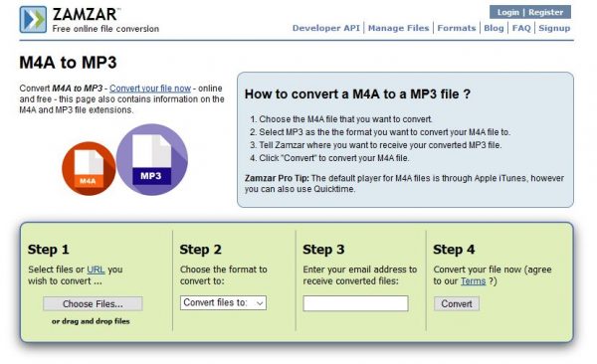The height and width of the screenshot is (364, 597).
Task: Click the 'Step 1' heading
Action: click(x=49, y=250)
